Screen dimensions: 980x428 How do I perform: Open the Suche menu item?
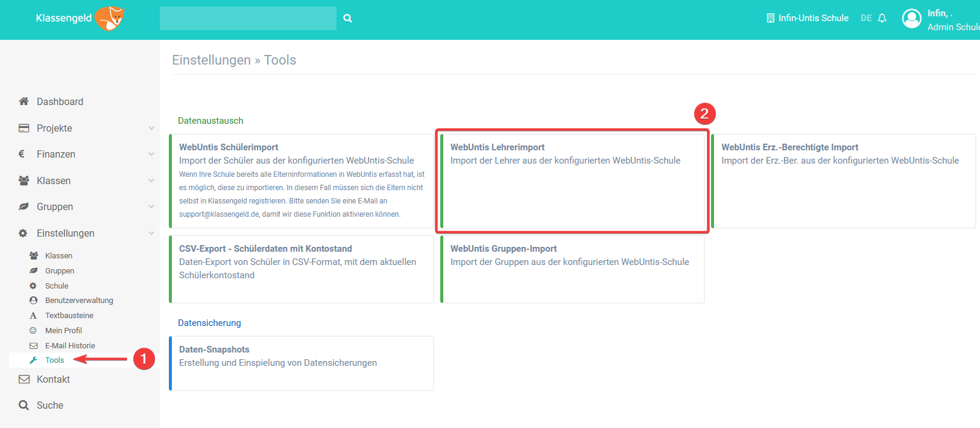pyautogui.click(x=50, y=405)
